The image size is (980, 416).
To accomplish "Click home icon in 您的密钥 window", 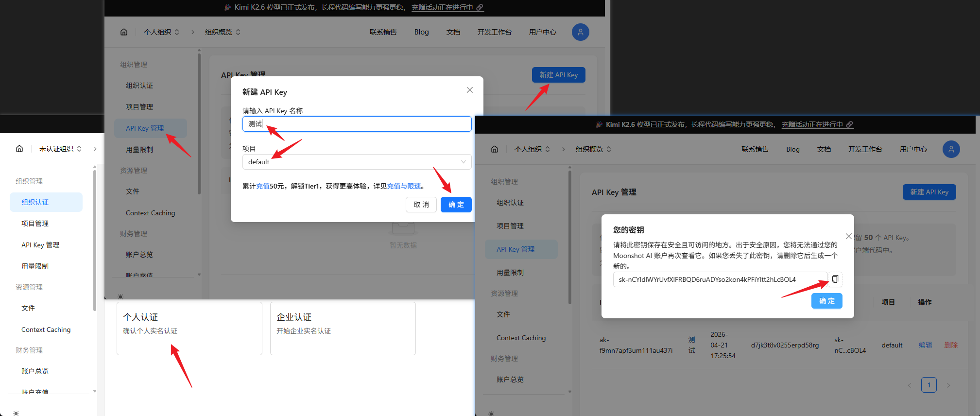I will coord(495,149).
